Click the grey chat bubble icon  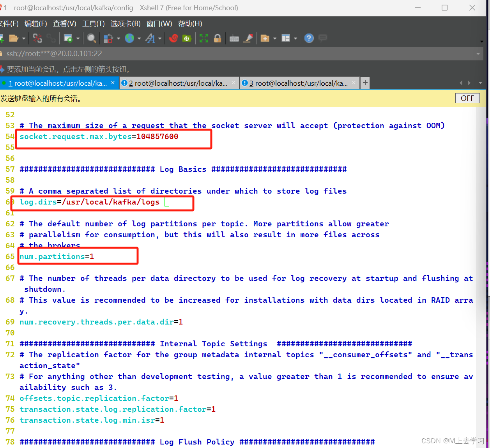pyautogui.click(x=323, y=38)
